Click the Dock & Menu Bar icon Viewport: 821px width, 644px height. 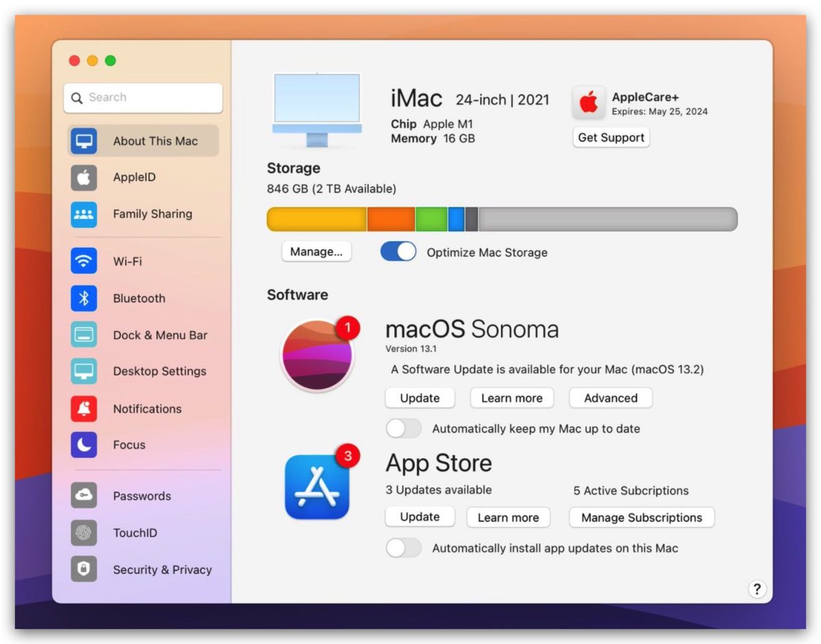tap(84, 335)
